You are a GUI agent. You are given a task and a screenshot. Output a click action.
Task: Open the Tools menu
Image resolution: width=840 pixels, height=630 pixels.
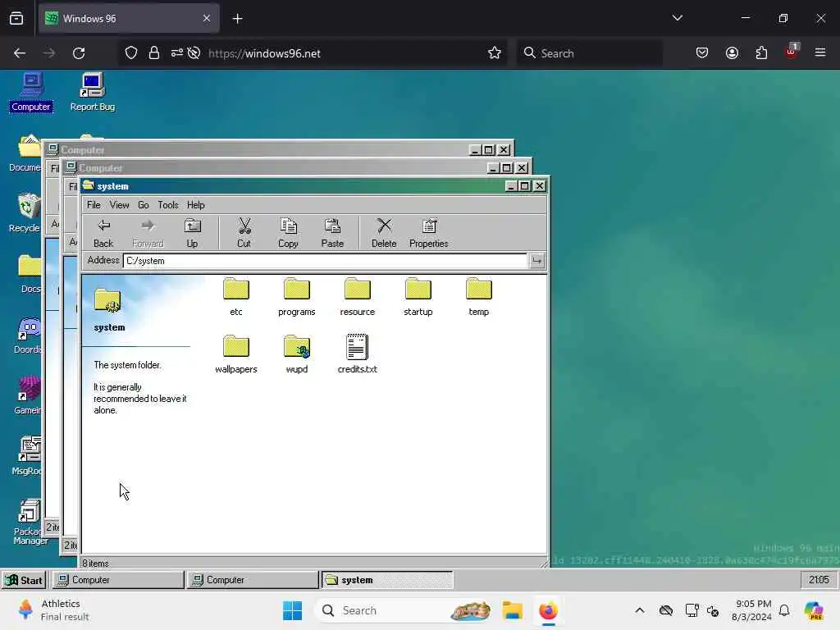click(x=167, y=205)
